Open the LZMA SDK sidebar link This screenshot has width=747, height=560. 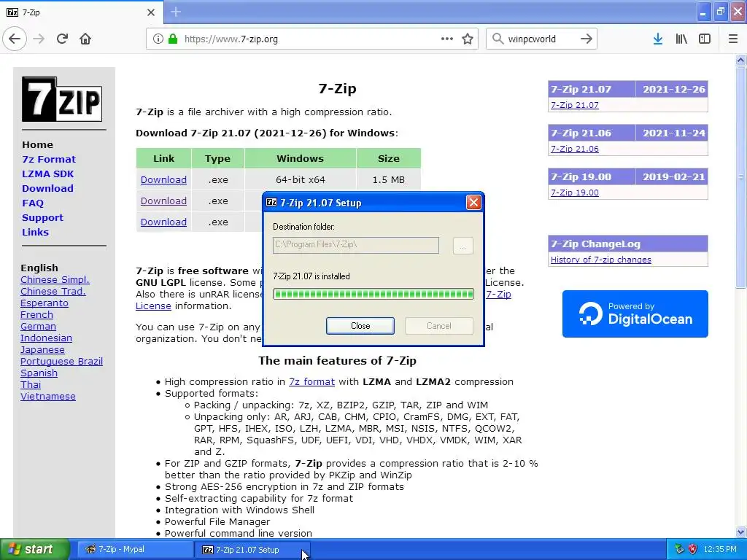(x=47, y=174)
